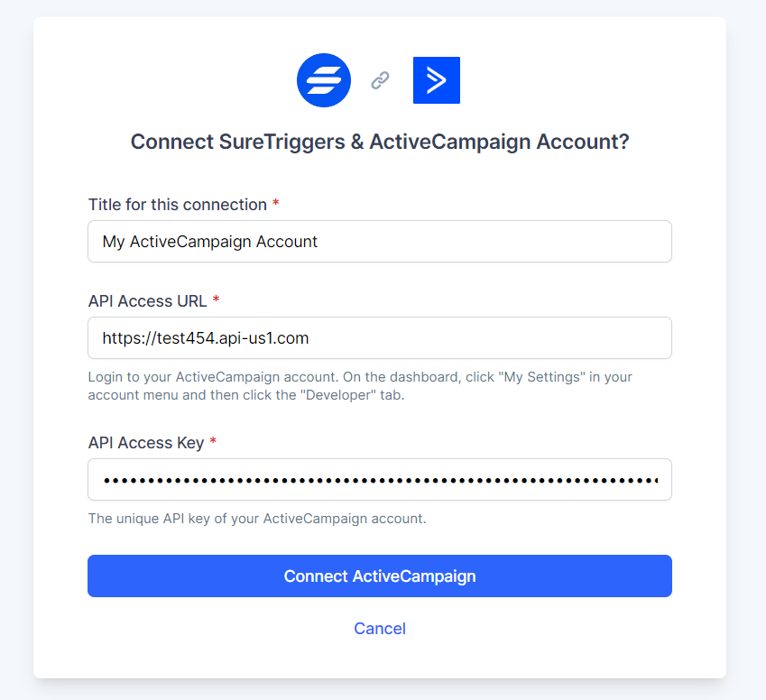Click the red asterisk beside Title for this connection
This screenshot has height=700, width=766.
[x=276, y=204]
